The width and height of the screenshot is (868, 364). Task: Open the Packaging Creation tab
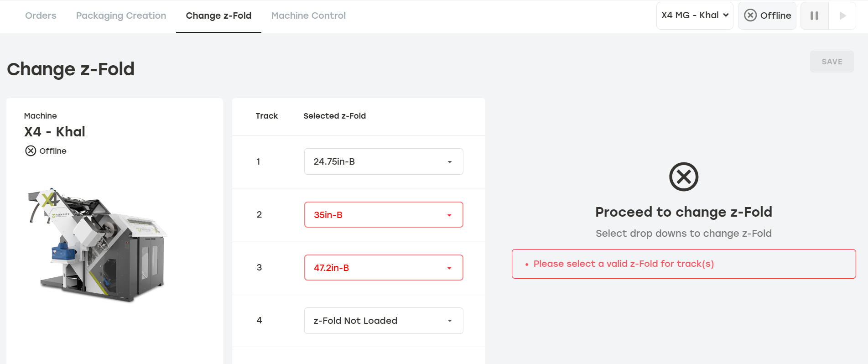click(121, 16)
